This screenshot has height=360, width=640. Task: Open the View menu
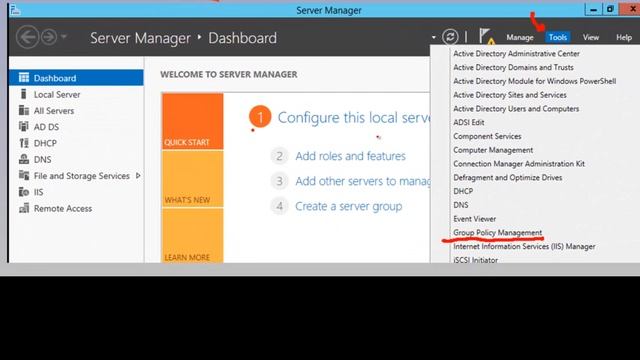point(590,38)
